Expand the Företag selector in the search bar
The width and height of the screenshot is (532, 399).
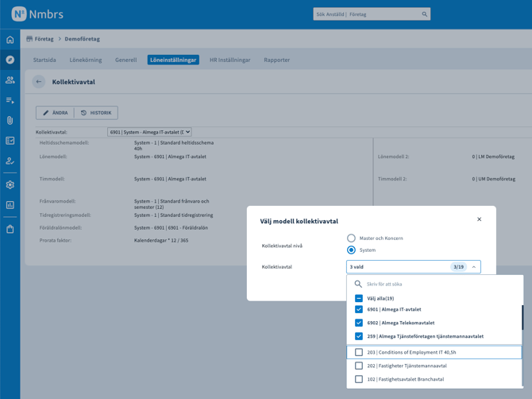point(359,14)
